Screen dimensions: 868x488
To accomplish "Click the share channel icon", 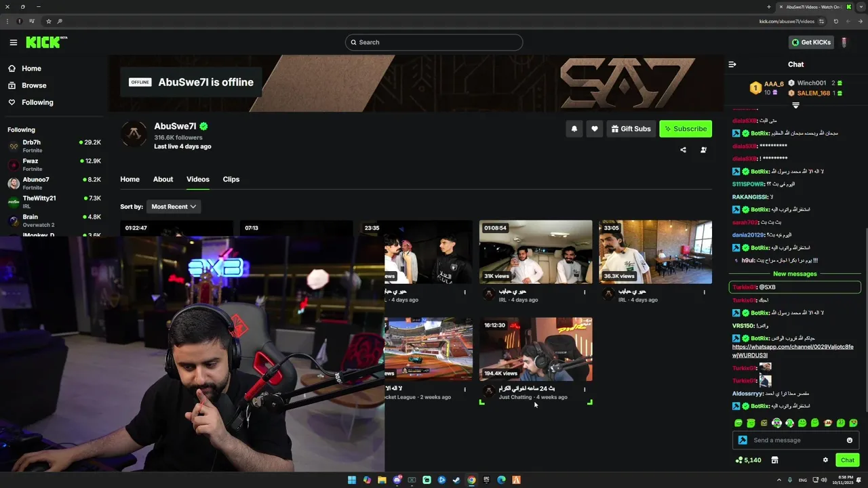I will pos(683,150).
